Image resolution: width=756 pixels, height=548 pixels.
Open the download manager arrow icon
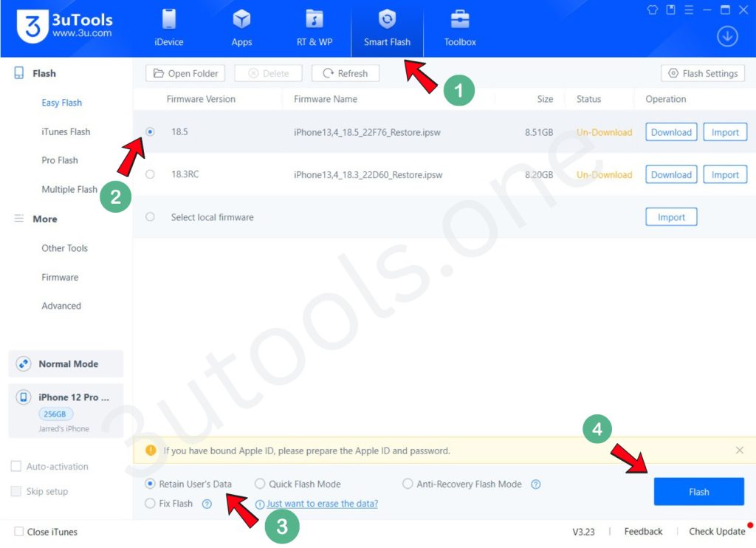click(727, 36)
